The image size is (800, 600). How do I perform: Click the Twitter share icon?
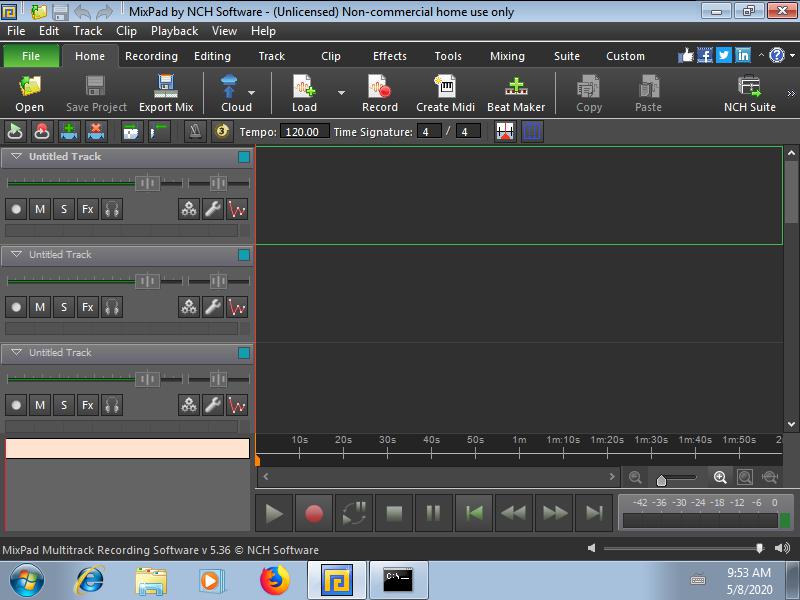click(723, 55)
